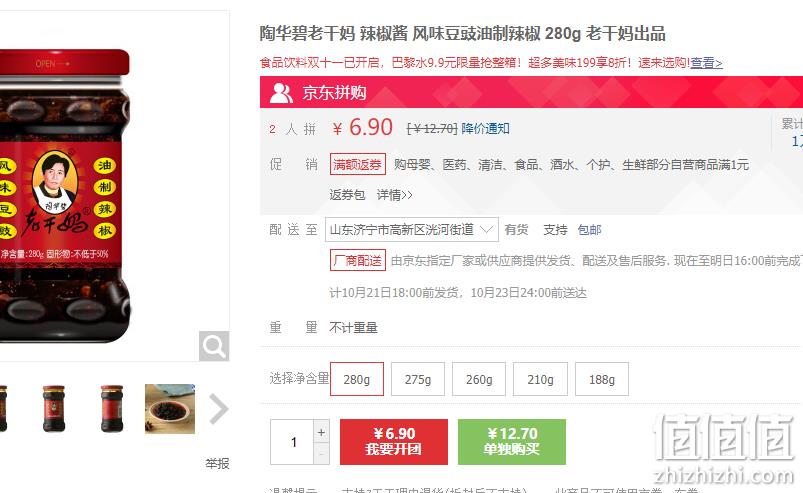Viewport: 803px width, 493px height.
Task: Expand promotion details via 详情>>
Action: [394, 195]
